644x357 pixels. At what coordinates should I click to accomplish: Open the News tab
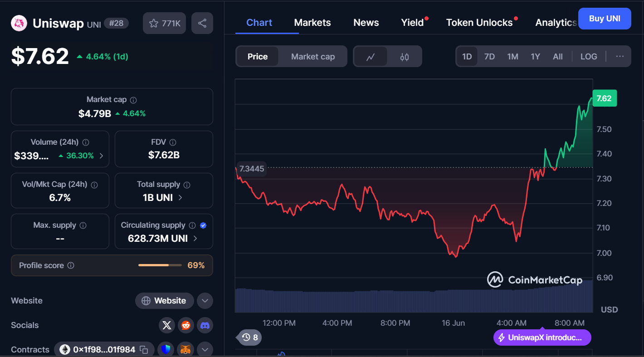tap(366, 23)
